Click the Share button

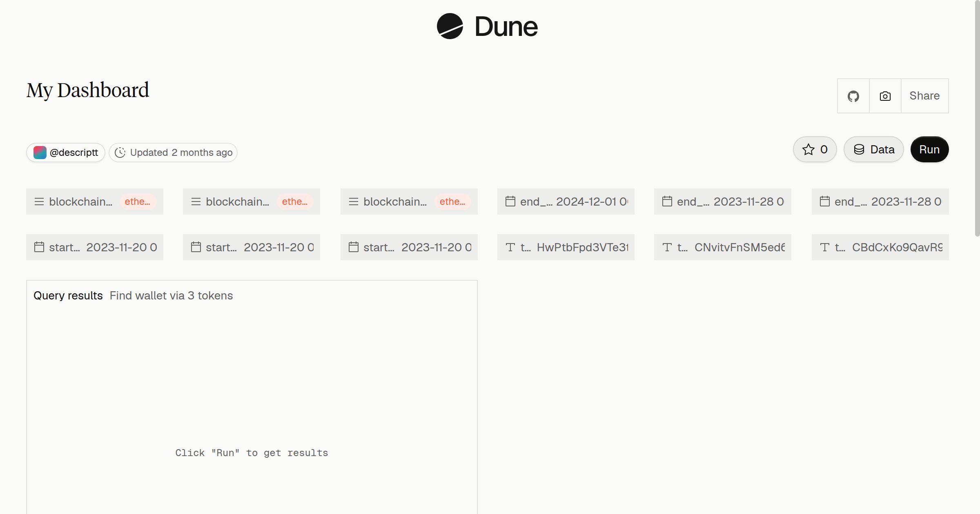924,96
